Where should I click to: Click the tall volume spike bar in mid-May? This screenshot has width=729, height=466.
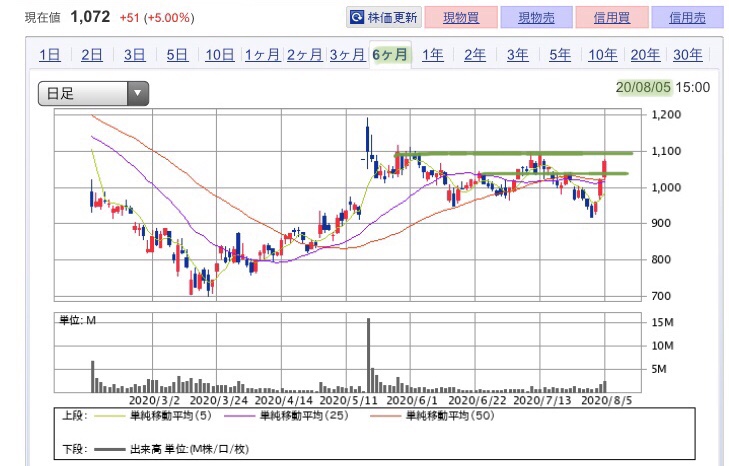(369, 355)
